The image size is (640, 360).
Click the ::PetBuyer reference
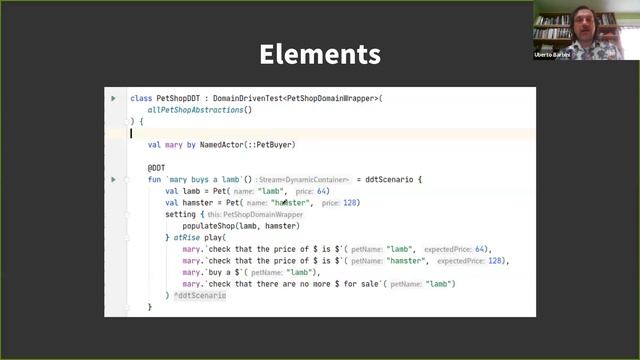pos(271,145)
